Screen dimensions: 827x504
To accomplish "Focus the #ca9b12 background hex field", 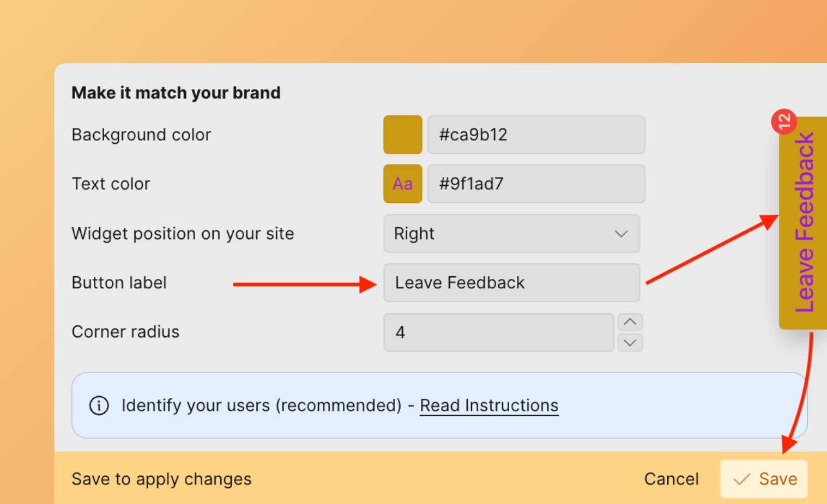I will coord(536,135).
